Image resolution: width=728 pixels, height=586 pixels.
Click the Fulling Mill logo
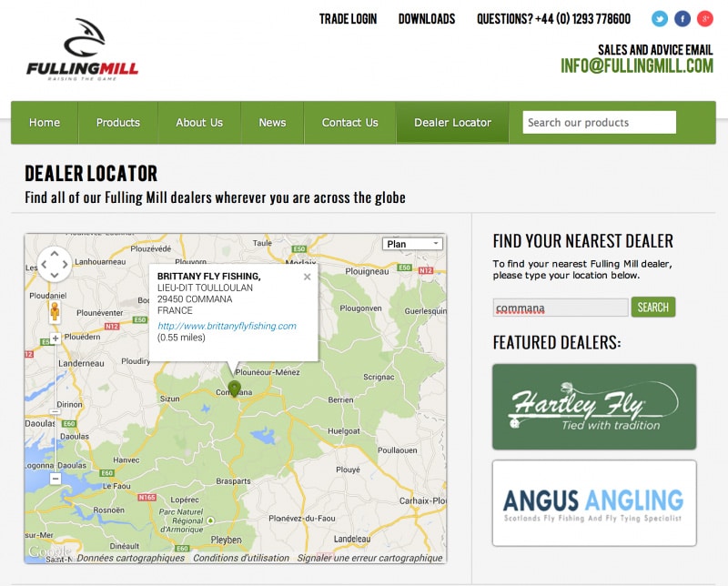[x=83, y=49]
